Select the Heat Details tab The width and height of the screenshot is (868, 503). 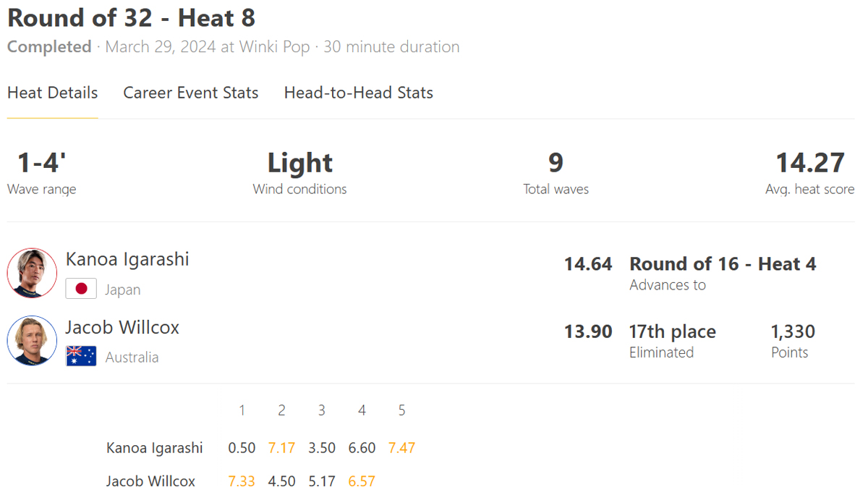point(53,93)
